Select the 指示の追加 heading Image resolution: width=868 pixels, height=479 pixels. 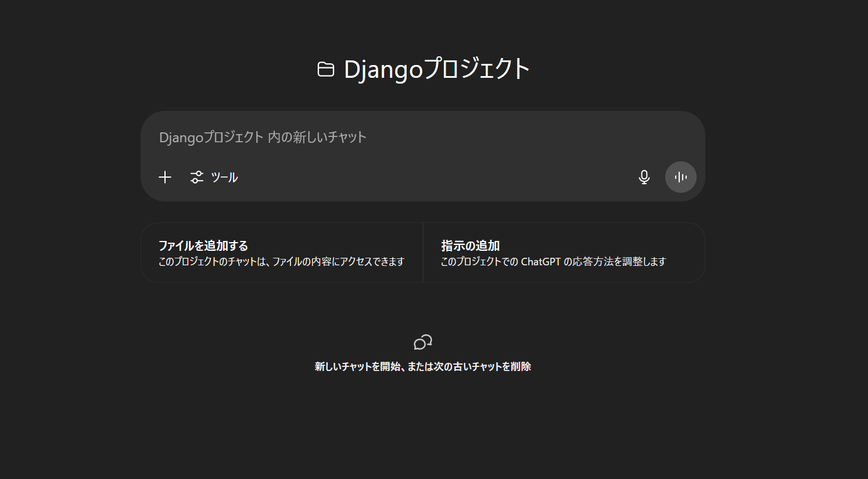[x=471, y=246]
